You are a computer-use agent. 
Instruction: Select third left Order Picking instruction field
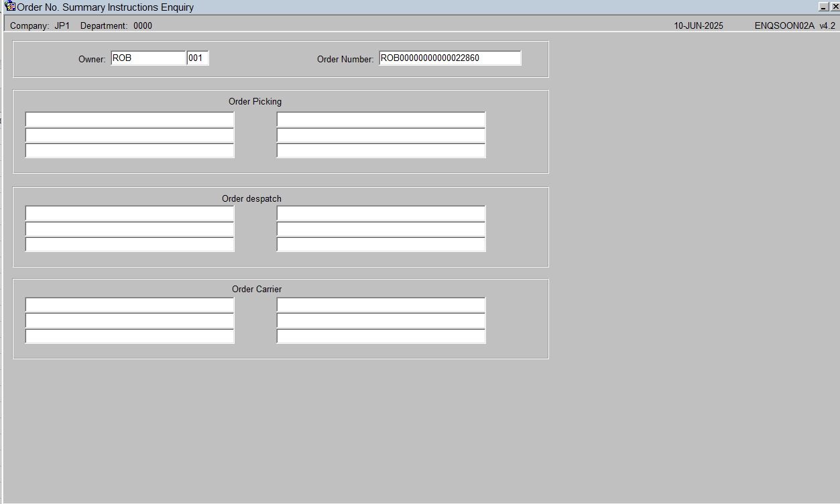click(129, 150)
